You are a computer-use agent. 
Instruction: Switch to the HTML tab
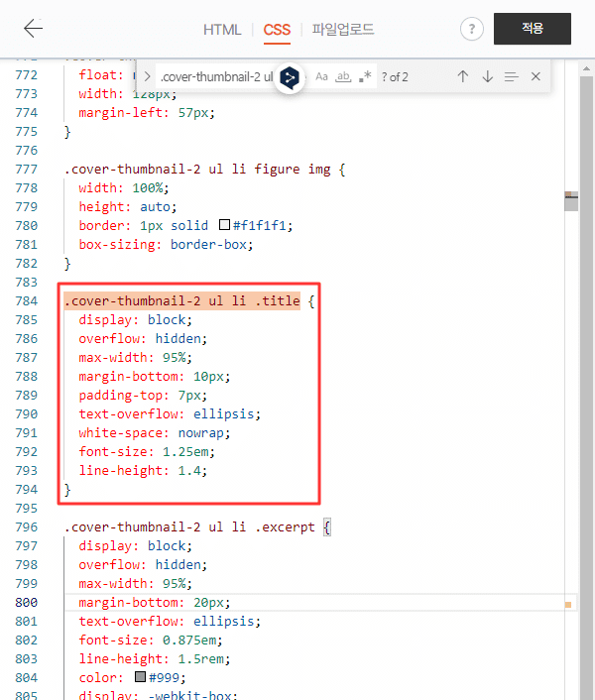222,30
